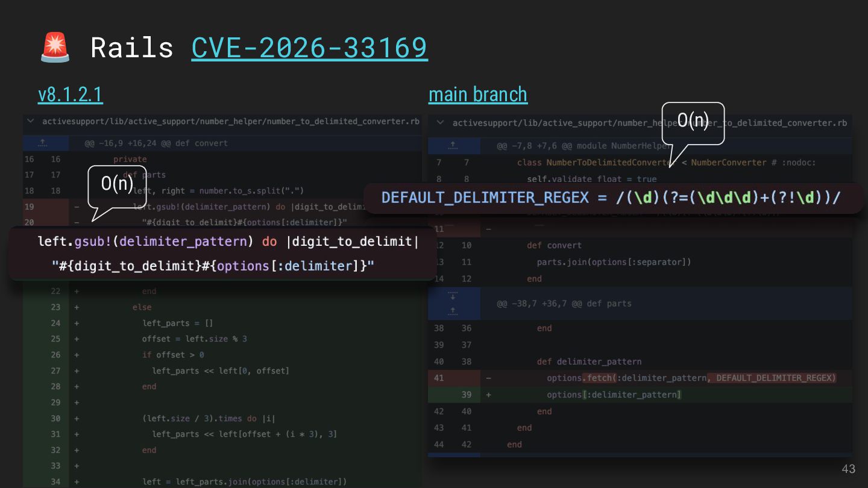
Task: Open the main branch link
Action: (x=478, y=95)
